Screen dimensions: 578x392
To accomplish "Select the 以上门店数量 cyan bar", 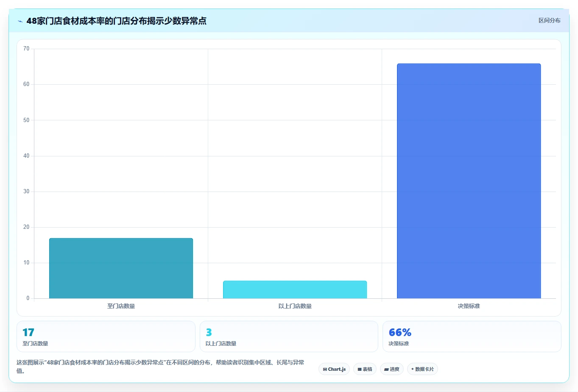I will coord(295,289).
